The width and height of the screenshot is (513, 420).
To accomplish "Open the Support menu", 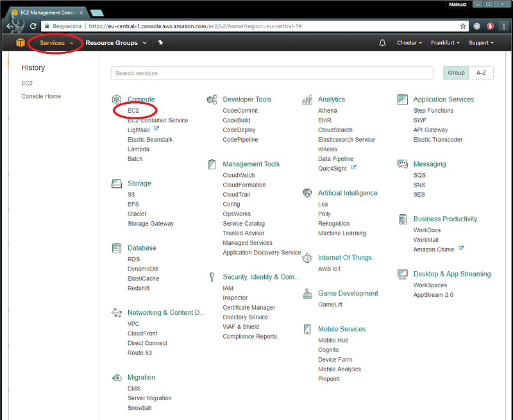I will [x=481, y=43].
